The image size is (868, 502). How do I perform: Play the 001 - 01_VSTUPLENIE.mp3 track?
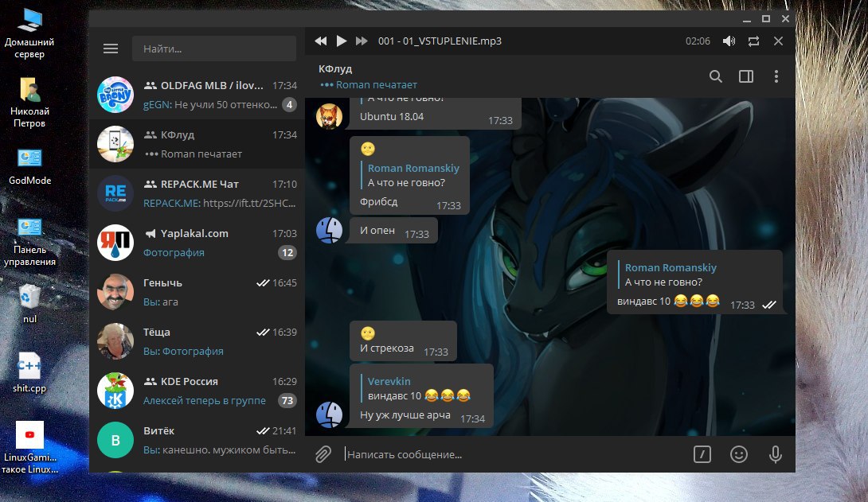pos(342,41)
